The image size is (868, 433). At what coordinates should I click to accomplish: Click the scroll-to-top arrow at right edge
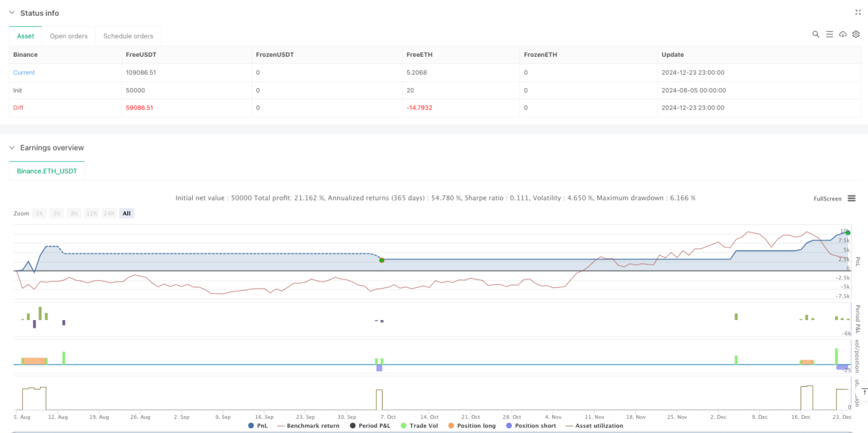(x=864, y=391)
